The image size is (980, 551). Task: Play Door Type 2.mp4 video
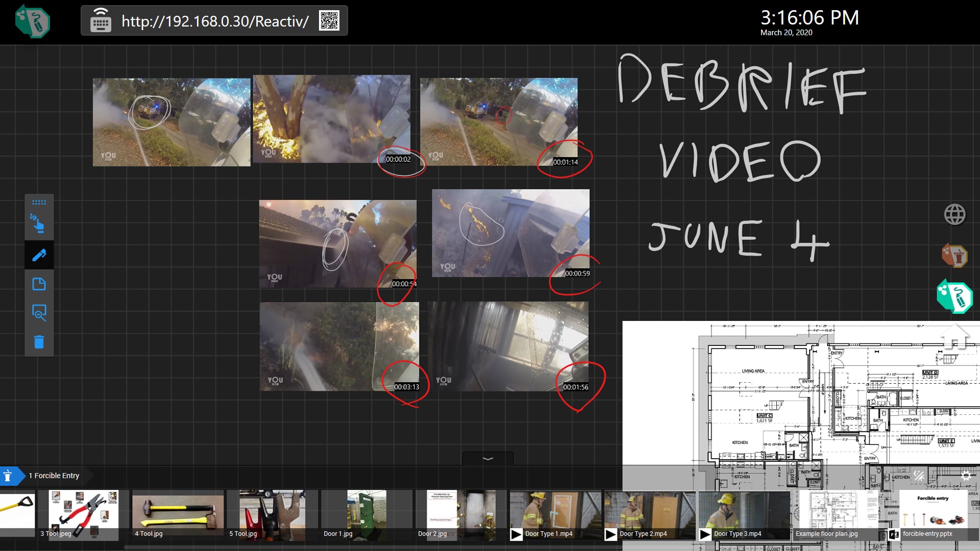coord(650,515)
